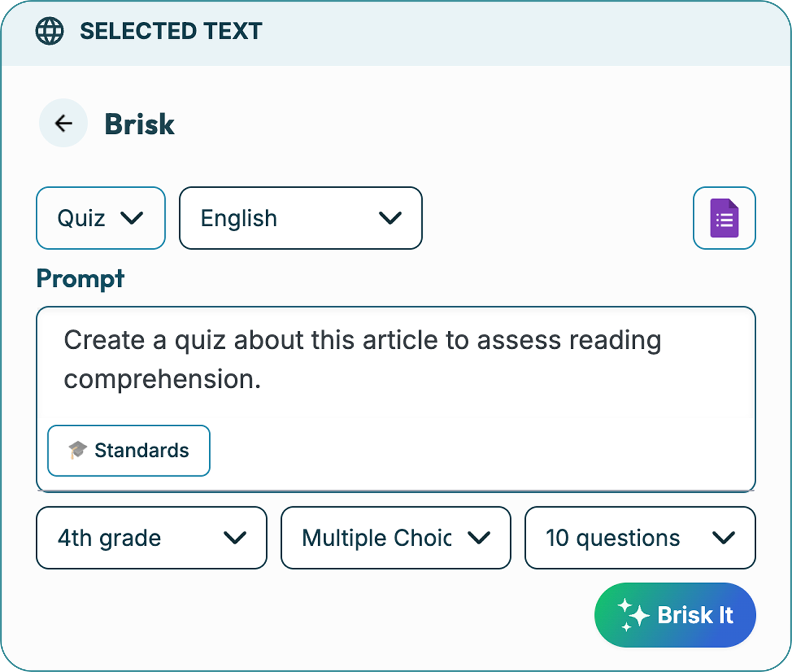Click the chevron on Quiz dropdown
This screenshot has height=672, width=792.
click(132, 218)
